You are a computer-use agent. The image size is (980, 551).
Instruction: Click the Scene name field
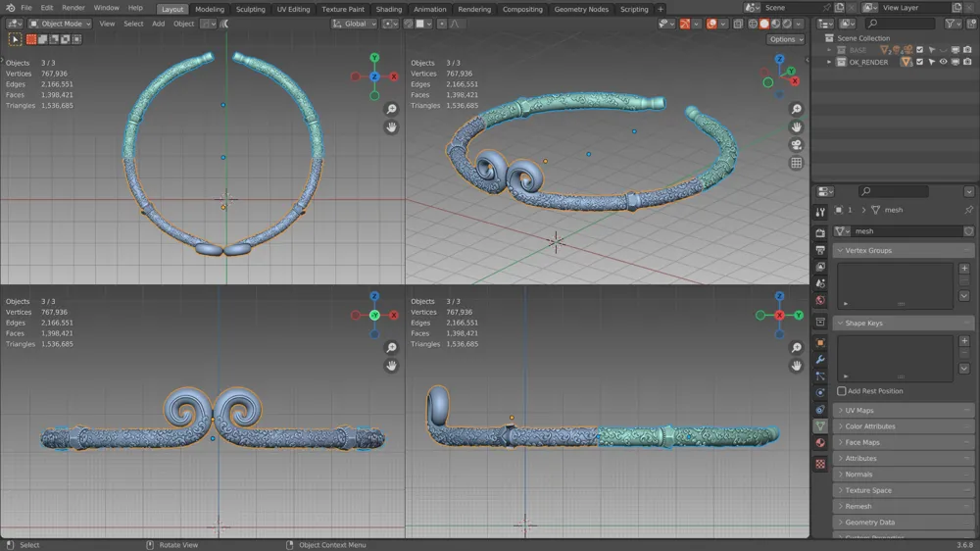[x=792, y=8]
